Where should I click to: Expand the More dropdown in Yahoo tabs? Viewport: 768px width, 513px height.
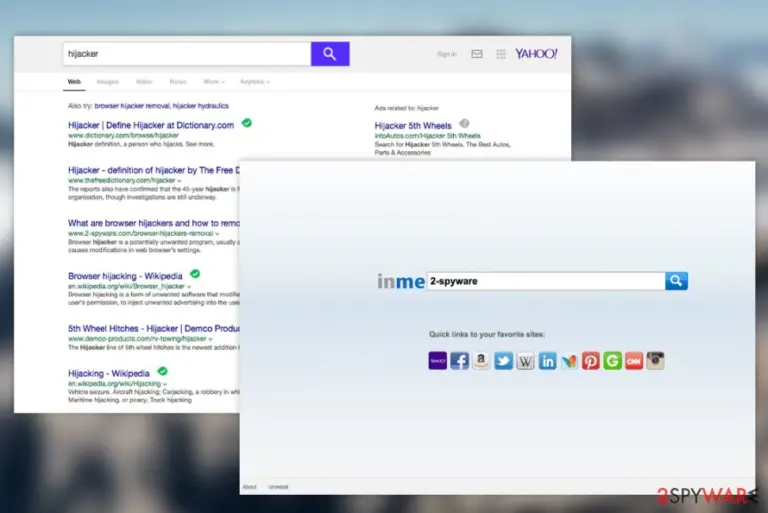click(x=214, y=82)
